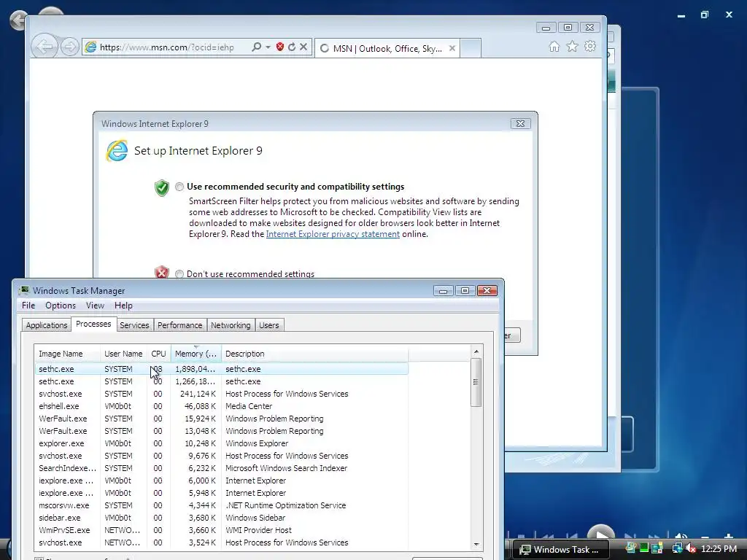Click the Task Manager title bar icon
Image resolution: width=747 pixels, height=560 pixels.
(x=24, y=290)
